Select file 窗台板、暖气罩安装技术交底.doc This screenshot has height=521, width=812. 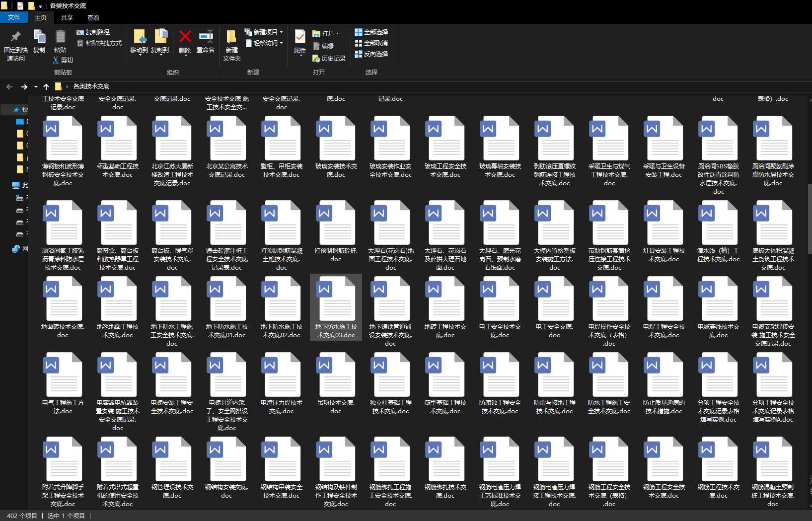click(x=172, y=236)
